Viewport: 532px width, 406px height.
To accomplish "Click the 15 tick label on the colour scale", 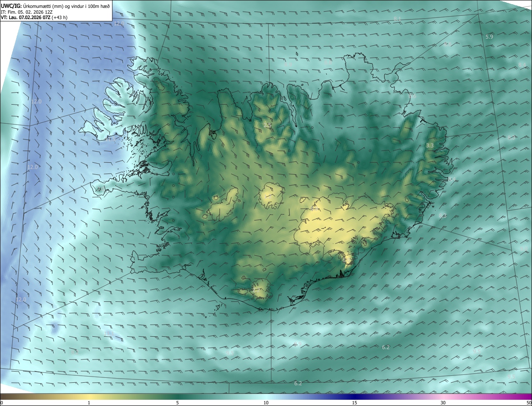I will (x=355, y=403).
